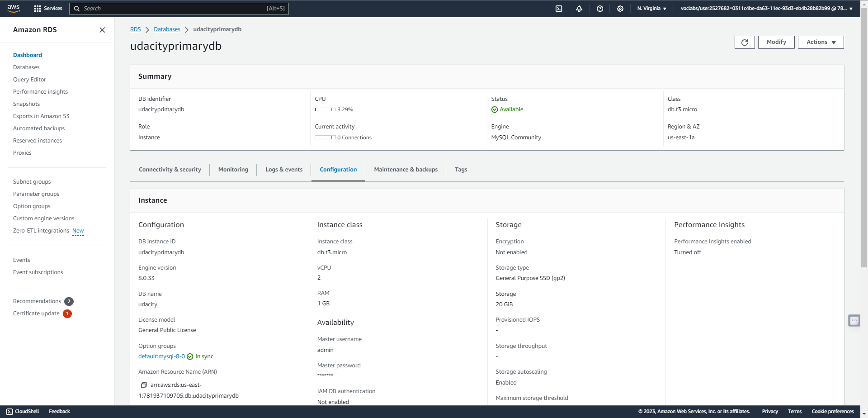
Task: Launch CloudShell from top bar icon
Action: pos(559,9)
